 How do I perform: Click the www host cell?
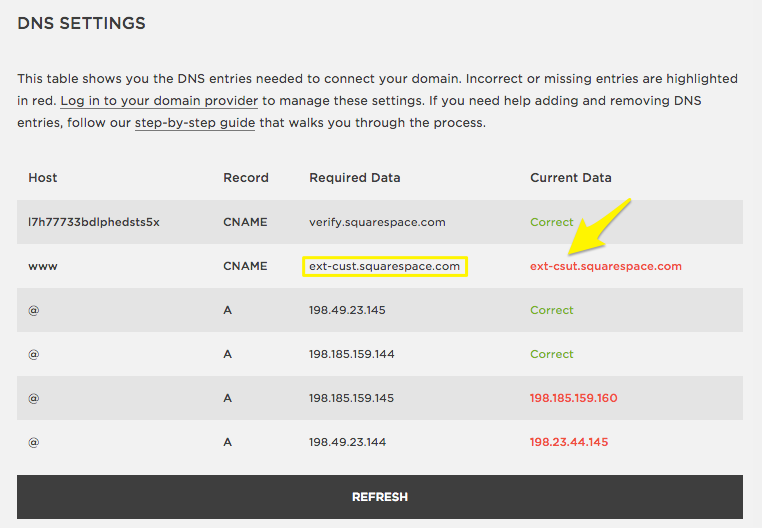point(40,266)
